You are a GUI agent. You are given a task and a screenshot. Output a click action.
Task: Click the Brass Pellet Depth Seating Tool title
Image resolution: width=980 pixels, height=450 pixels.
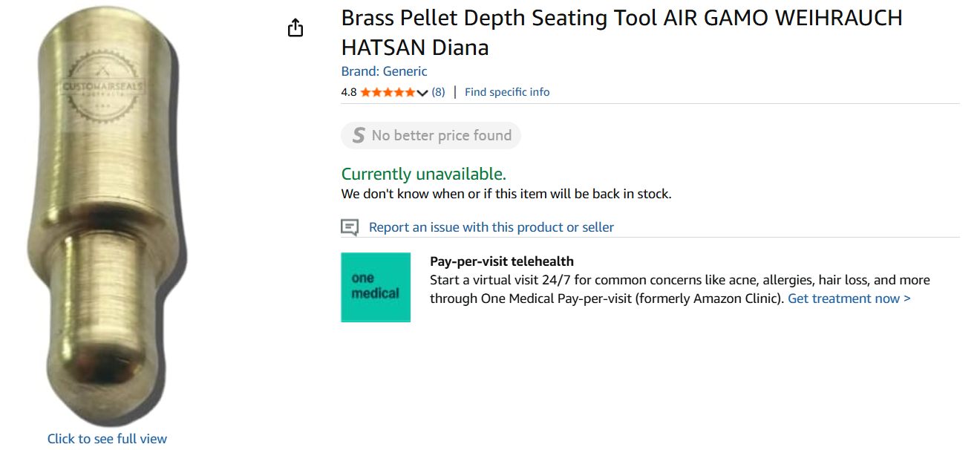tap(622, 33)
